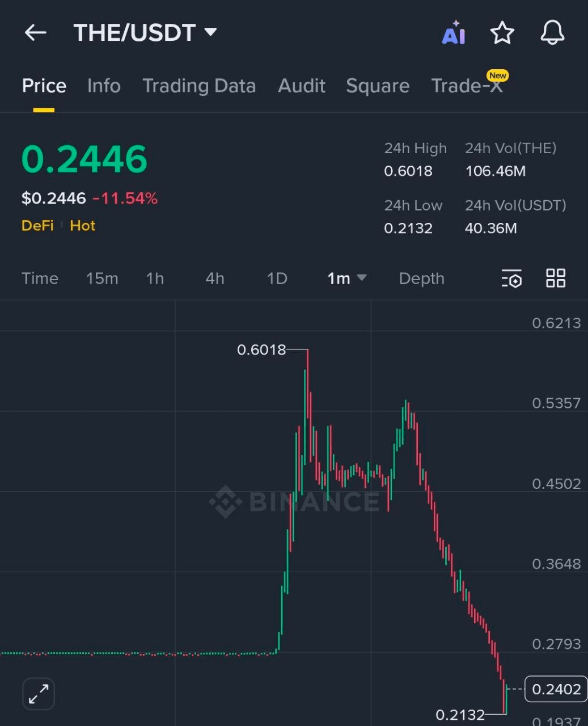Open the indicator settings icon
This screenshot has width=588, height=726.
point(511,278)
